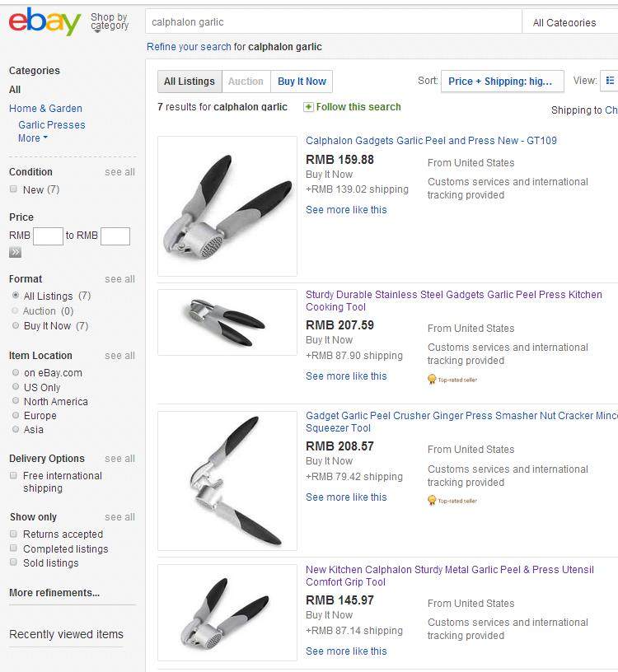Check the New condition checkbox
The height and width of the screenshot is (672, 618).
13,189
